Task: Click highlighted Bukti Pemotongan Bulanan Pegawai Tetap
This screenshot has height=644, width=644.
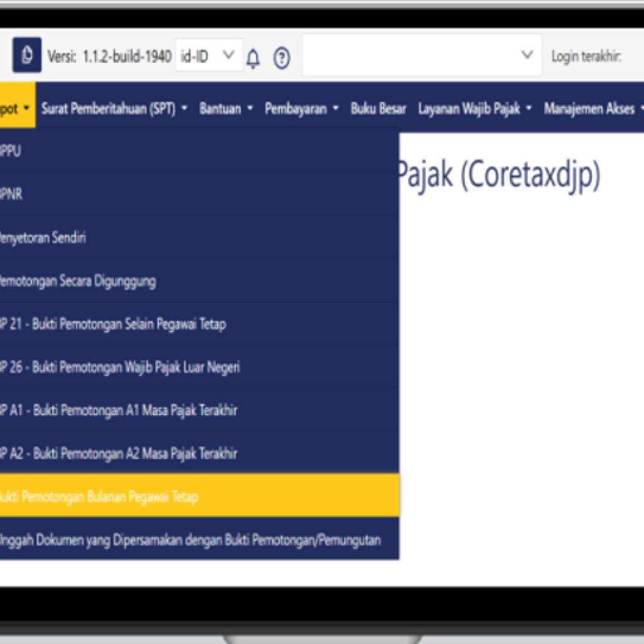Action: (99, 497)
